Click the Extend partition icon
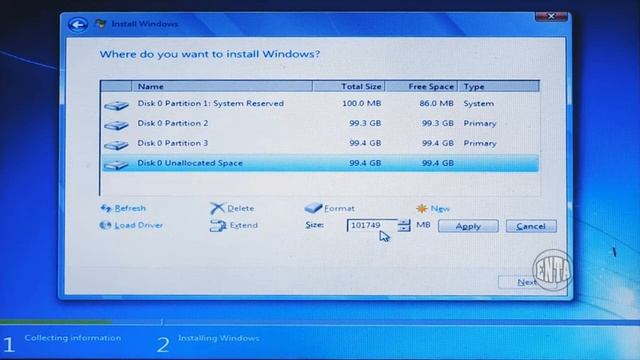This screenshot has width=640, height=360. (218, 226)
